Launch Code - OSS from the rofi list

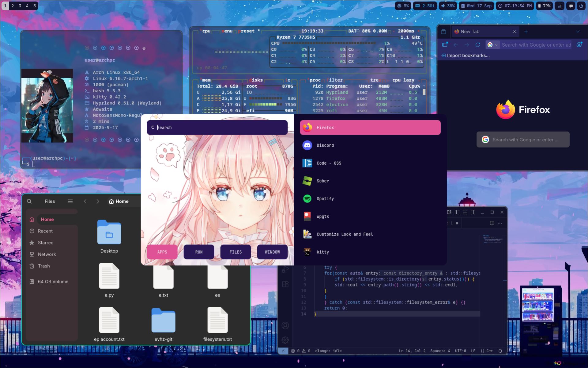(x=370, y=163)
